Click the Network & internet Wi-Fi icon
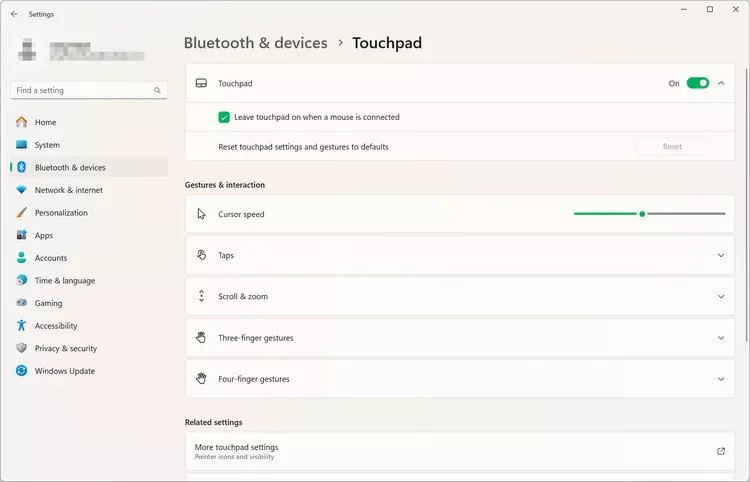Screen dimensions: 750x482 [21, 190]
